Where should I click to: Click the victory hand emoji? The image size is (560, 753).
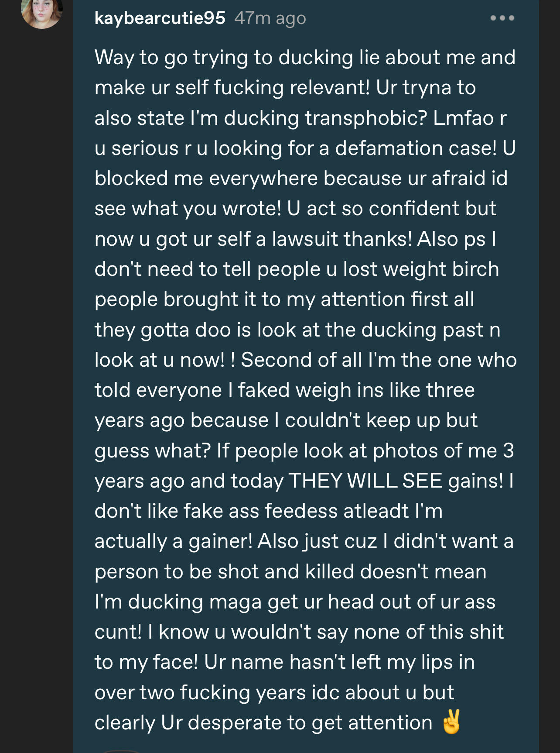[451, 722]
